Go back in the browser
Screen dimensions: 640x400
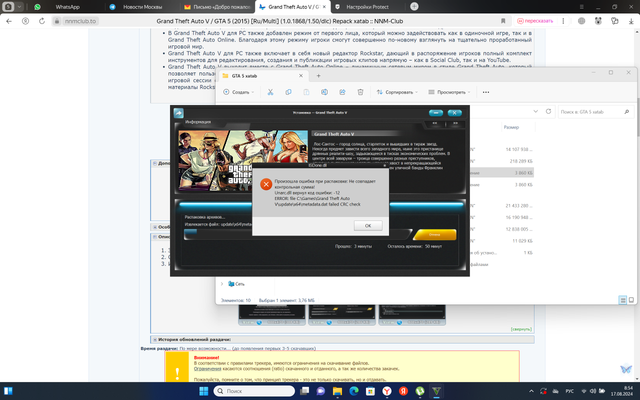(x=9, y=21)
